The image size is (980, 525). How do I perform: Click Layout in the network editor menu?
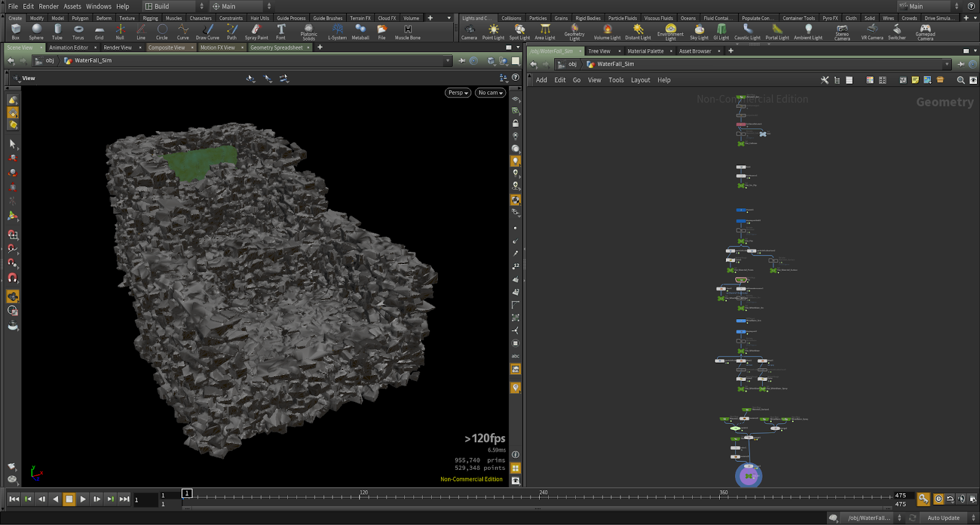640,80
